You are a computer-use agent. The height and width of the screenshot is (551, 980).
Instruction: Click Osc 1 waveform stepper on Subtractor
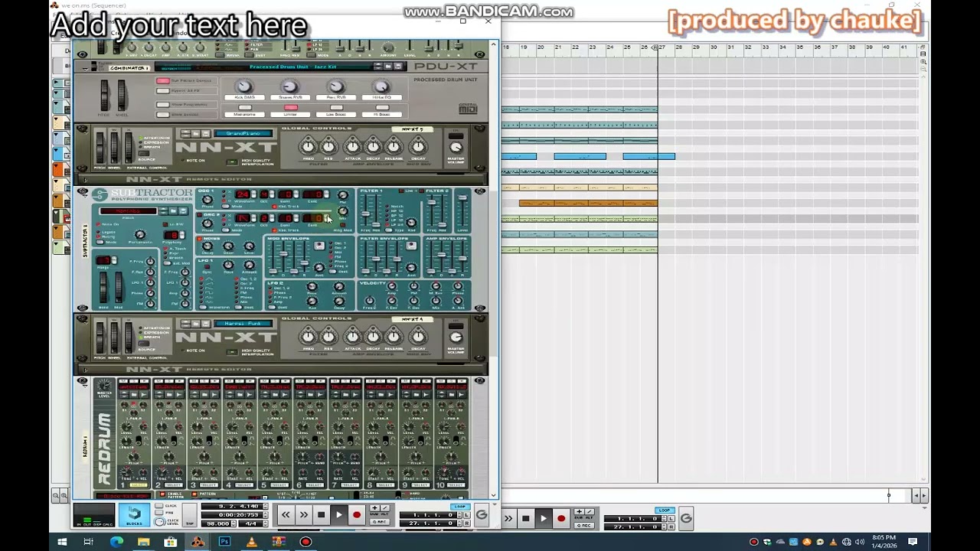(254, 194)
